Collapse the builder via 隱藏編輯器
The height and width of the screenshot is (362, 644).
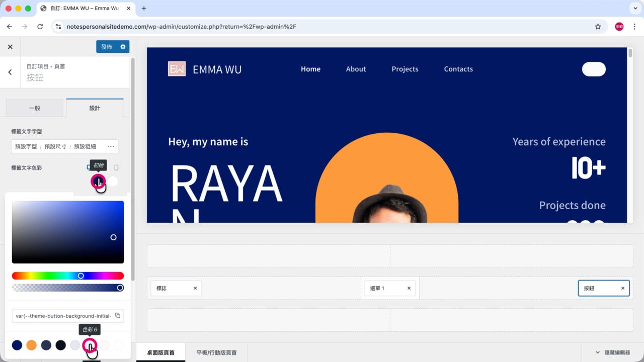[612, 352]
